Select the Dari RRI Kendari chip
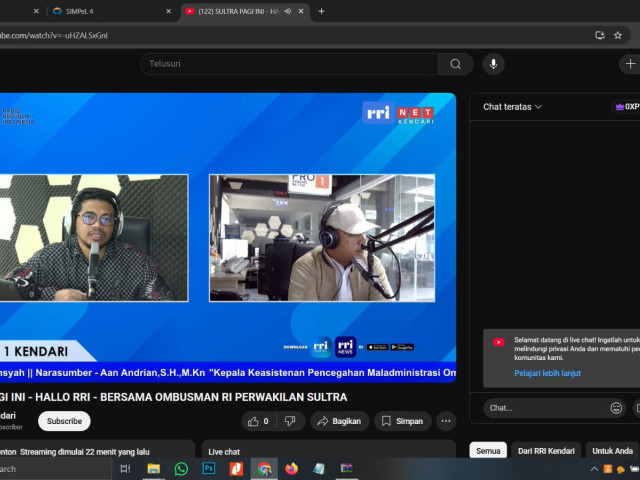 (546, 451)
